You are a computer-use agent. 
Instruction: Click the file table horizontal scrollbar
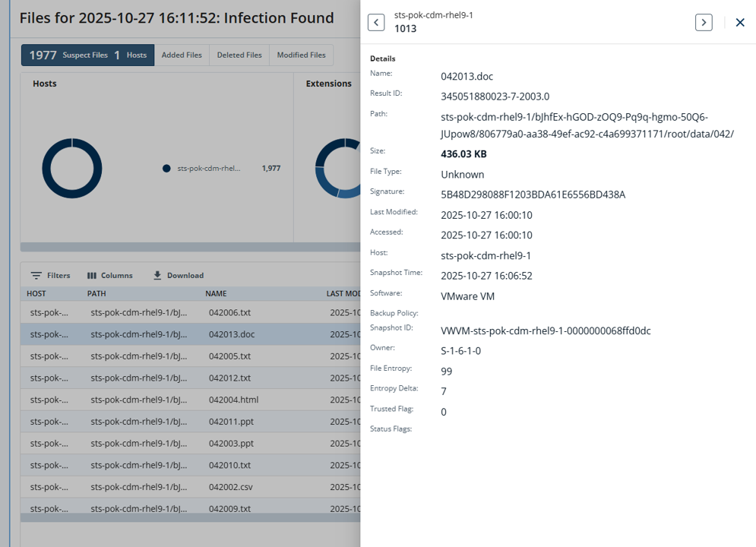tap(191, 517)
